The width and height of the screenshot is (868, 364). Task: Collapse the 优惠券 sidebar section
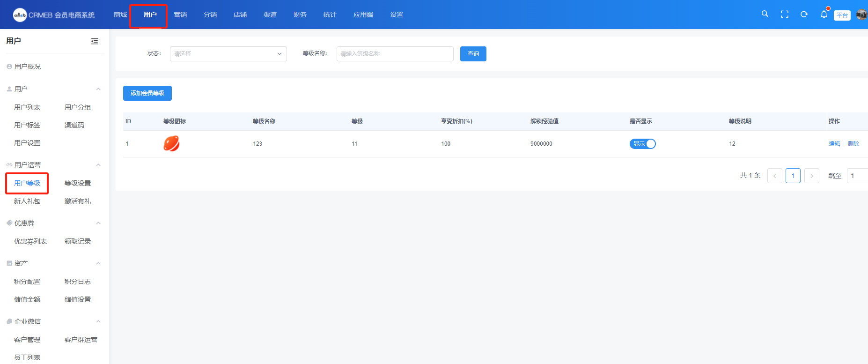click(98, 223)
